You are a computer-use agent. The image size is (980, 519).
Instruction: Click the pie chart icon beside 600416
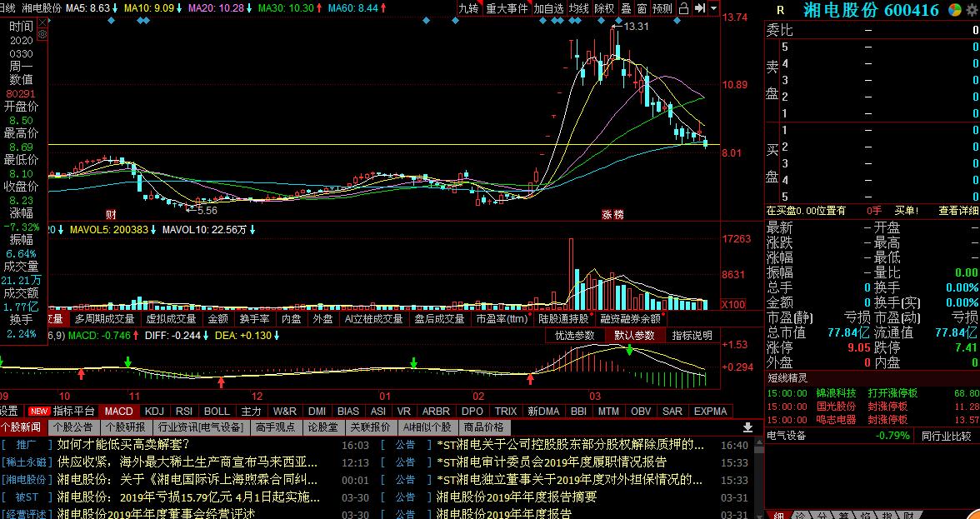coord(955,9)
